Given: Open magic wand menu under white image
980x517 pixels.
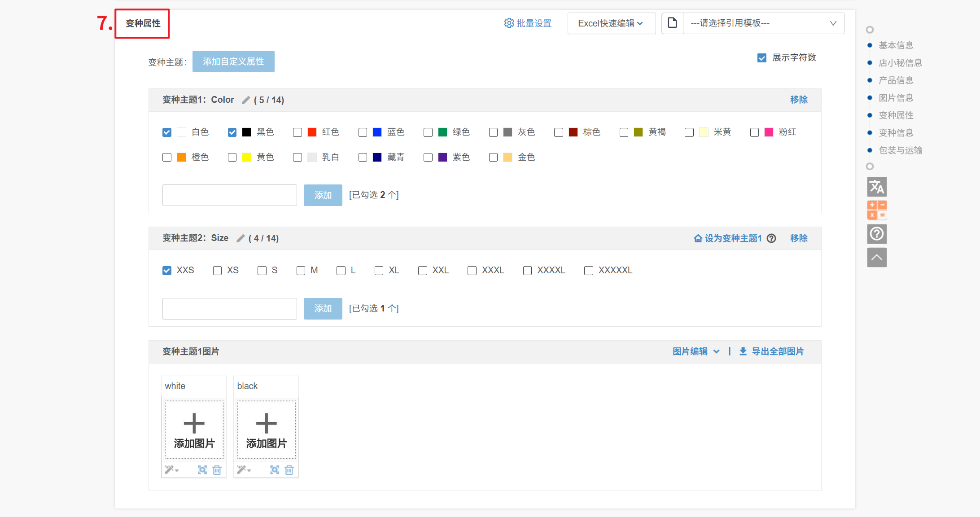Looking at the screenshot, I should 171,470.
